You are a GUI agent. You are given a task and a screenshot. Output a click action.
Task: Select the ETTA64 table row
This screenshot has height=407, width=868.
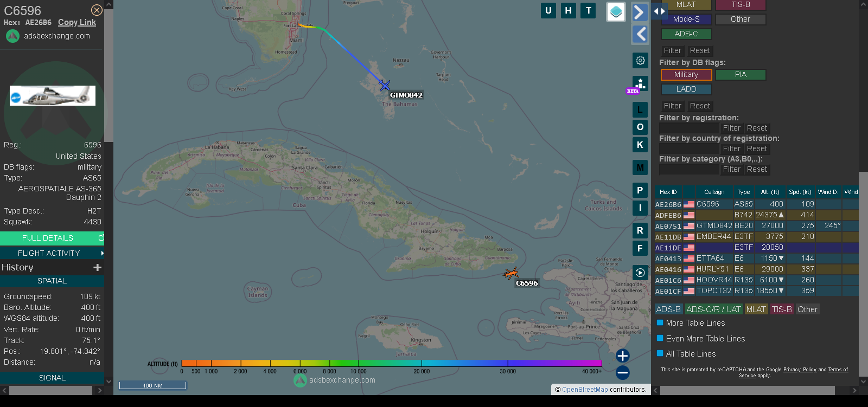point(756,259)
